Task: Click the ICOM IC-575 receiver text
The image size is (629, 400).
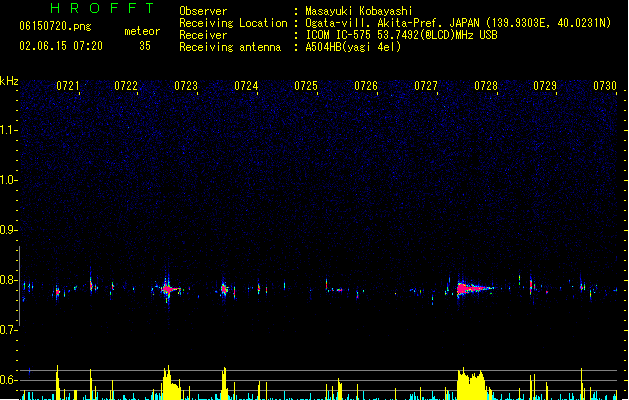Action: click(x=402, y=35)
